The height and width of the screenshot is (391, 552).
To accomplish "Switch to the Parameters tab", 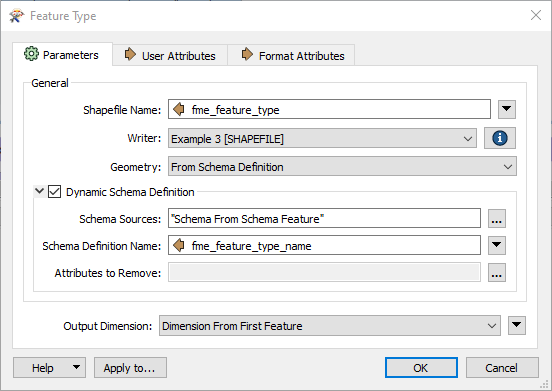I will (62, 55).
